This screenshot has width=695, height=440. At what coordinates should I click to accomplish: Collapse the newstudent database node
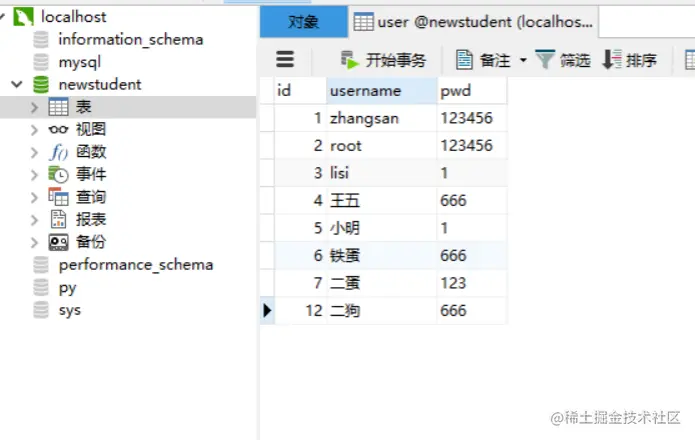17,84
